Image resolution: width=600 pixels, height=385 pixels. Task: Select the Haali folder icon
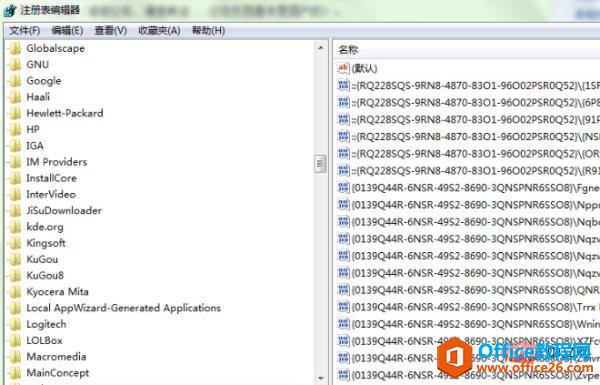pos(15,97)
